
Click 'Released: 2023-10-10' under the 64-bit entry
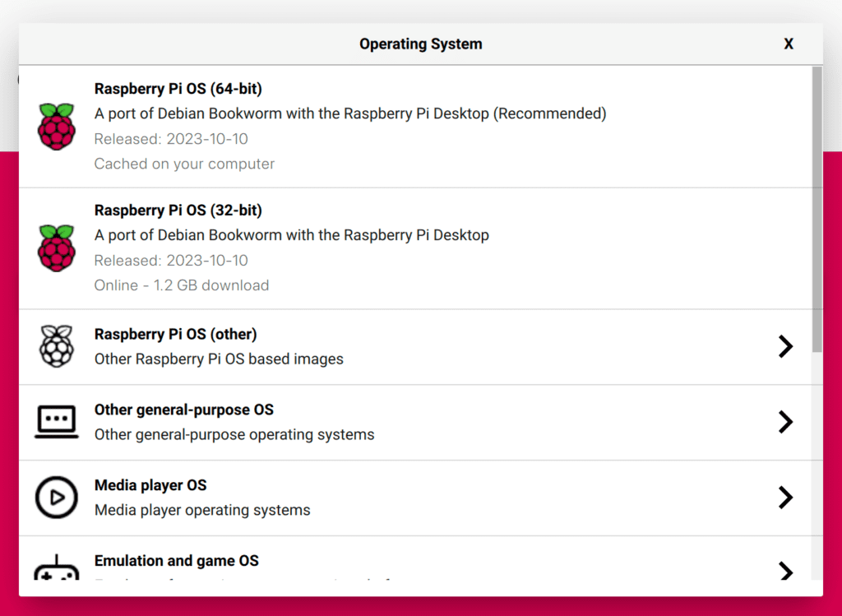(171, 139)
